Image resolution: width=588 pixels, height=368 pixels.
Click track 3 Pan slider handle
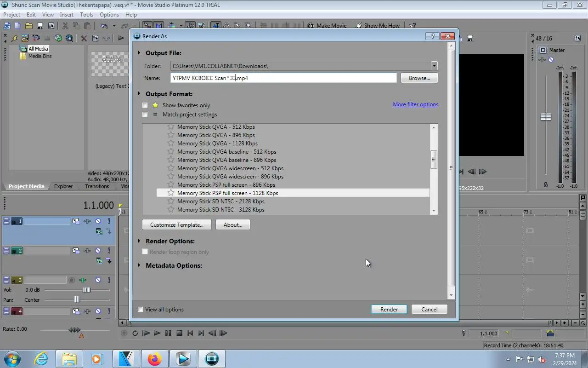pos(77,299)
